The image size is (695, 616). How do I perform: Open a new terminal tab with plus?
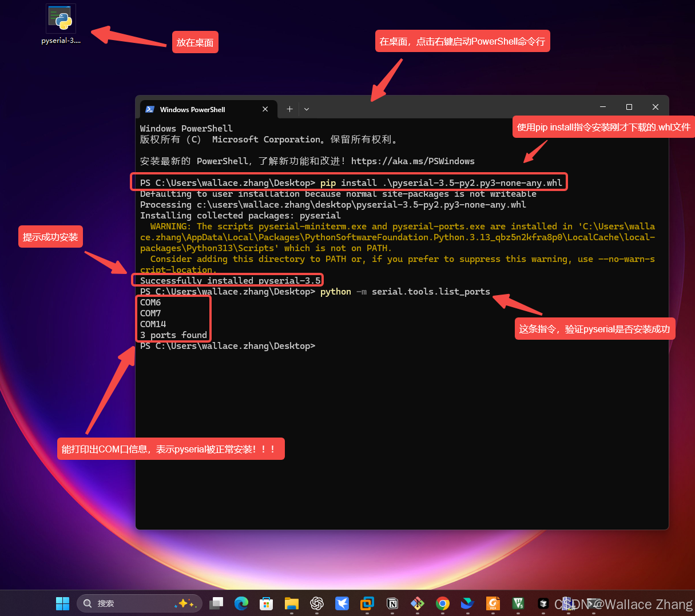(x=290, y=109)
